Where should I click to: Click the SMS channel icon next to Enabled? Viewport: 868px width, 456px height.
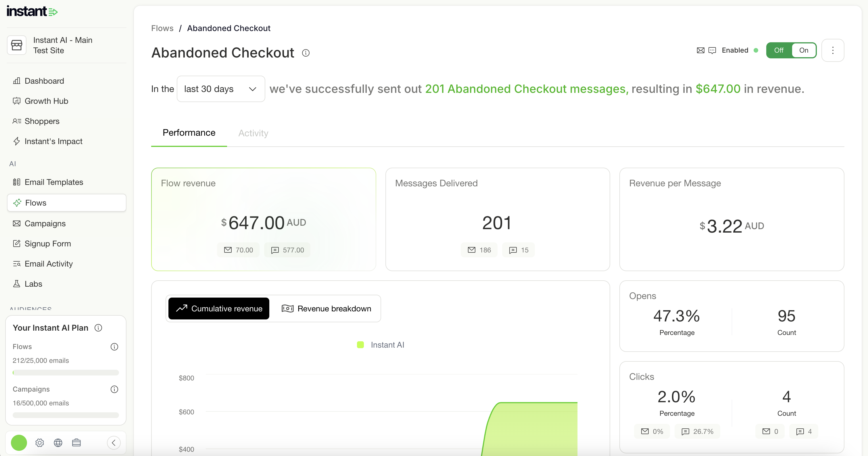pos(712,50)
